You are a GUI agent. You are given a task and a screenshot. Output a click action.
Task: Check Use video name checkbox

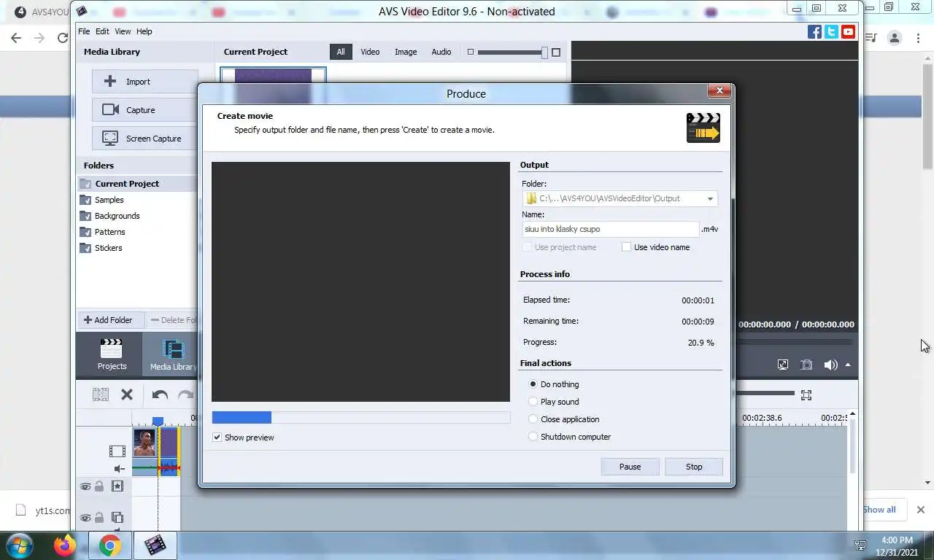[x=626, y=247]
